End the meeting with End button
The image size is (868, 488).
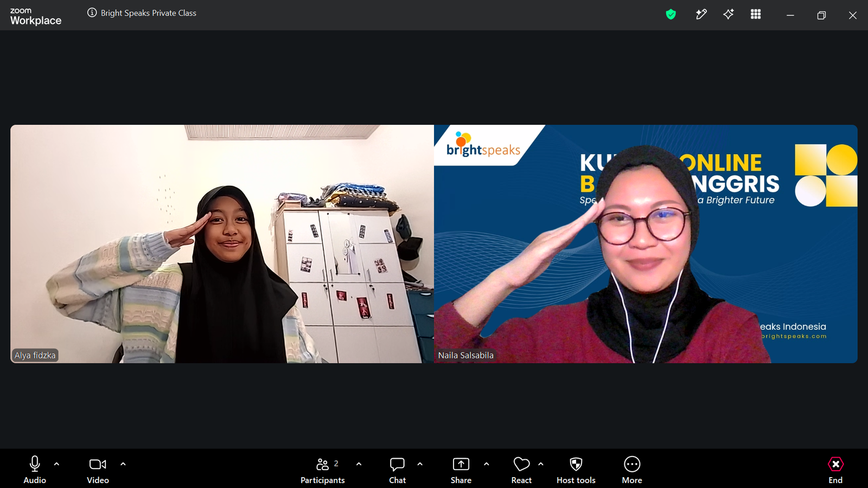coord(835,470)
